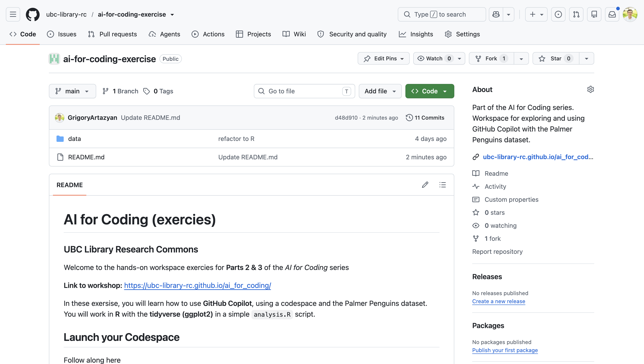644x364 pixels.
Task: Click Report repository link
Action: tap(497, 251)
